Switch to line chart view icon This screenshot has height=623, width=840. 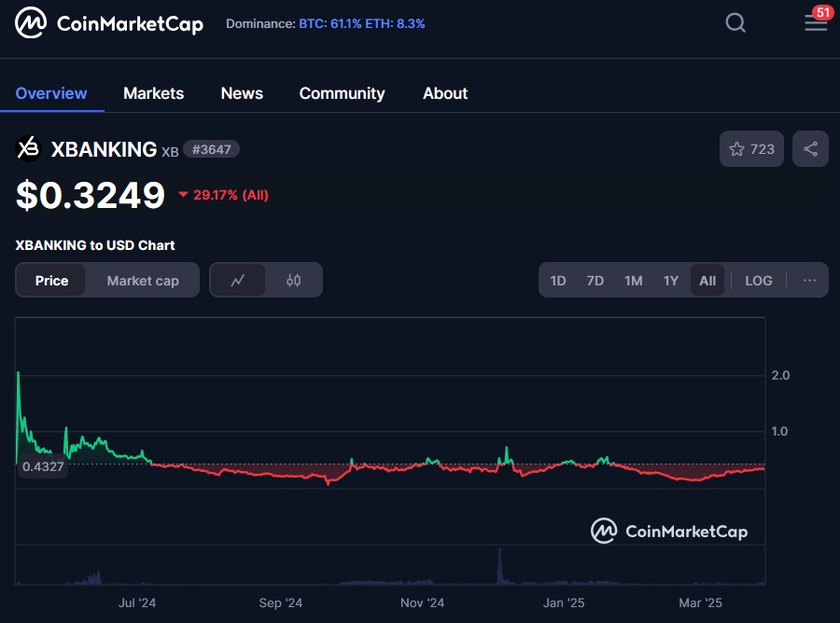click(238, 280)
